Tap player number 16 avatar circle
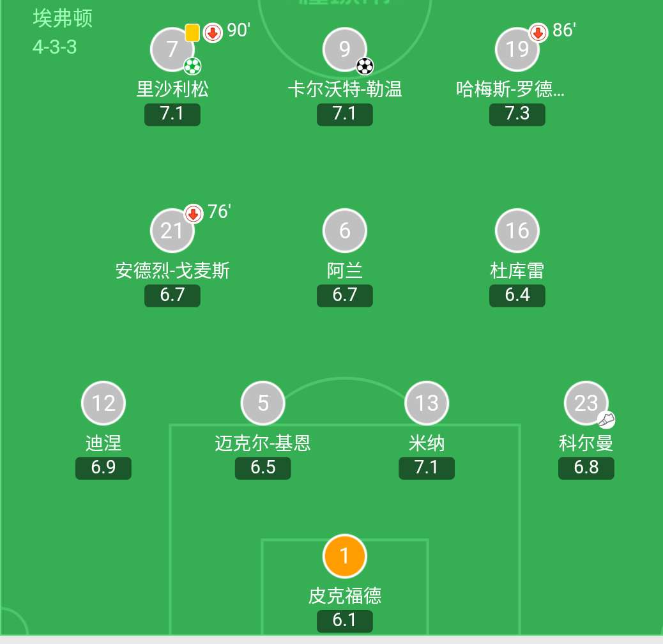The image size is (663, 644). [x=517, y=231]
